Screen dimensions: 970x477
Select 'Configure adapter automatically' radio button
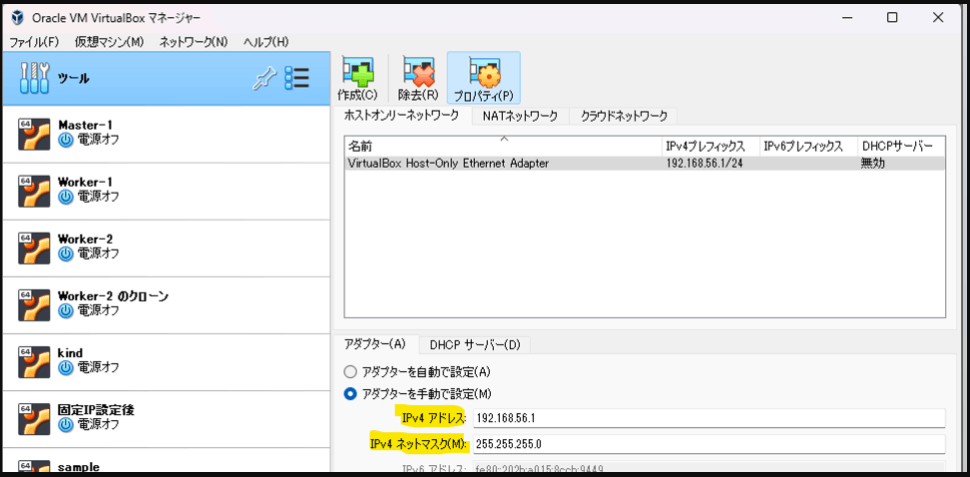coord(350,372)
